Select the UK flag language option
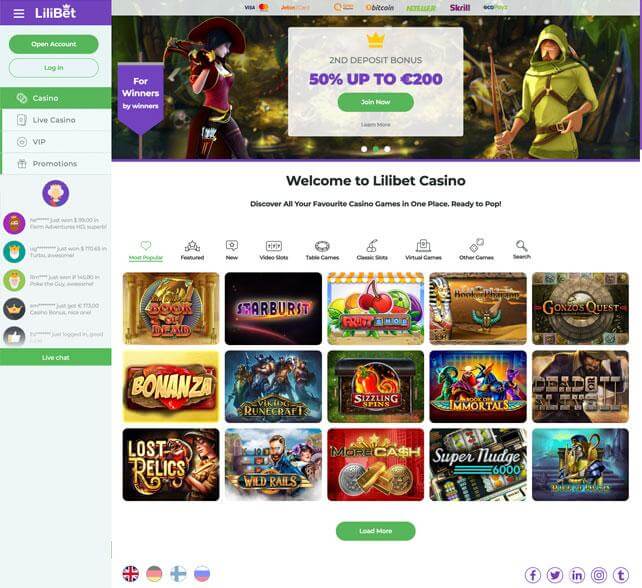This screenshot has height=588, width=642. pos(131,574)
